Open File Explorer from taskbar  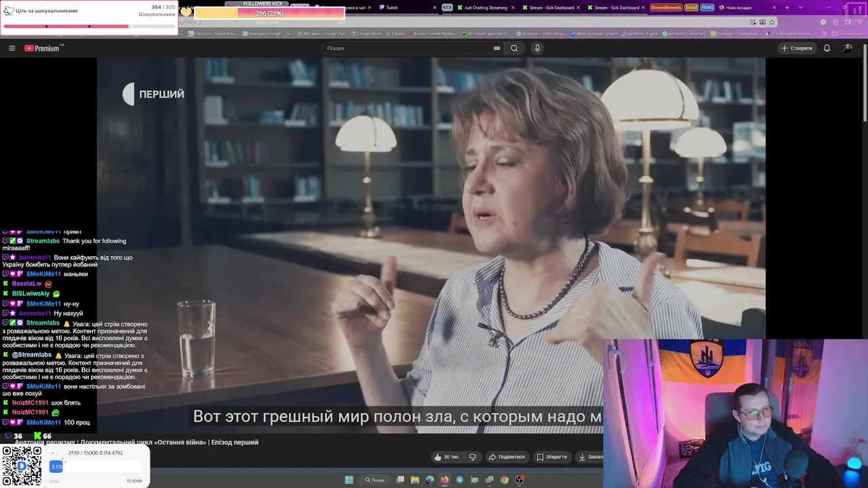tap(414, 480)
